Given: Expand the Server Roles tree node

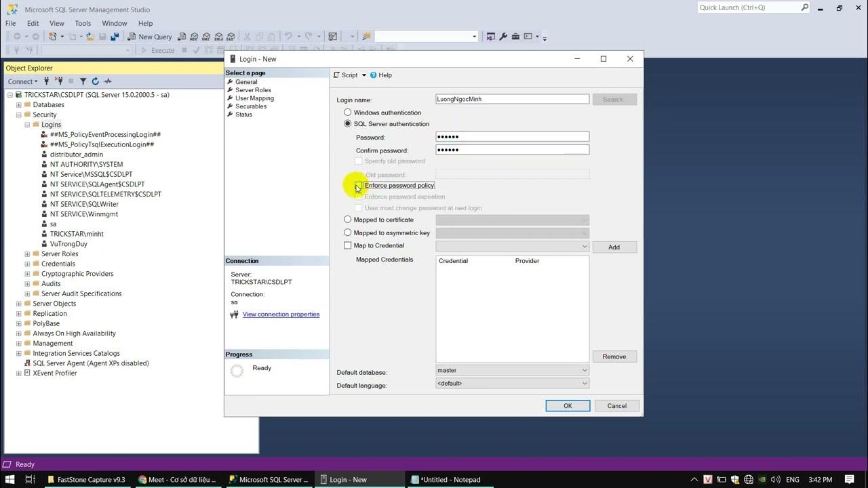Looking at the screenshot, I should coord(28,254).
